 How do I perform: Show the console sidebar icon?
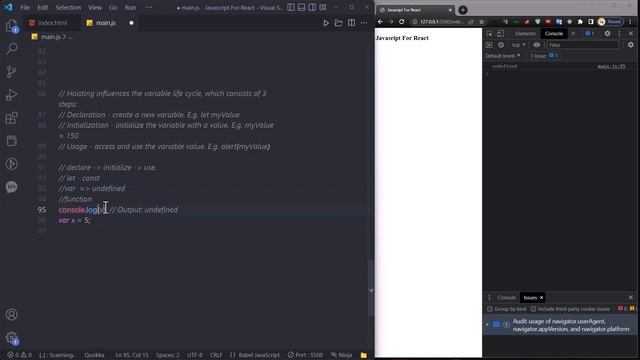pyautogui.click(x=489, y=45)
